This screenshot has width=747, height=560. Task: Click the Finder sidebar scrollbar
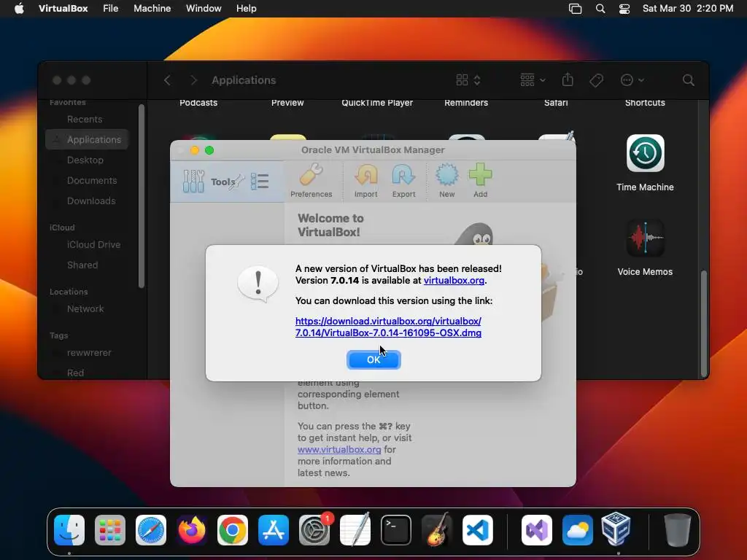pyautogui.click(x=141, y=196)
